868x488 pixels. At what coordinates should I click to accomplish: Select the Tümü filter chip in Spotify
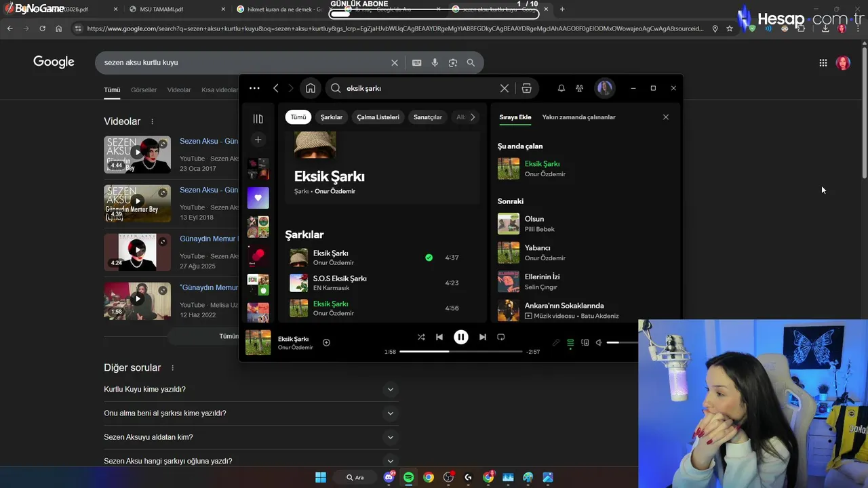coord(298,117)
